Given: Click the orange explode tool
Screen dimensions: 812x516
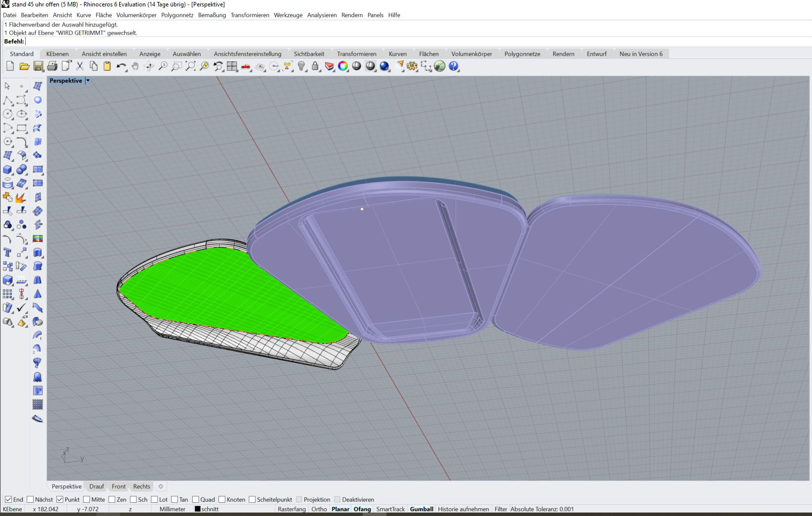Looking at the screenshot, I should pyautogui.click(x=22, y=197).
